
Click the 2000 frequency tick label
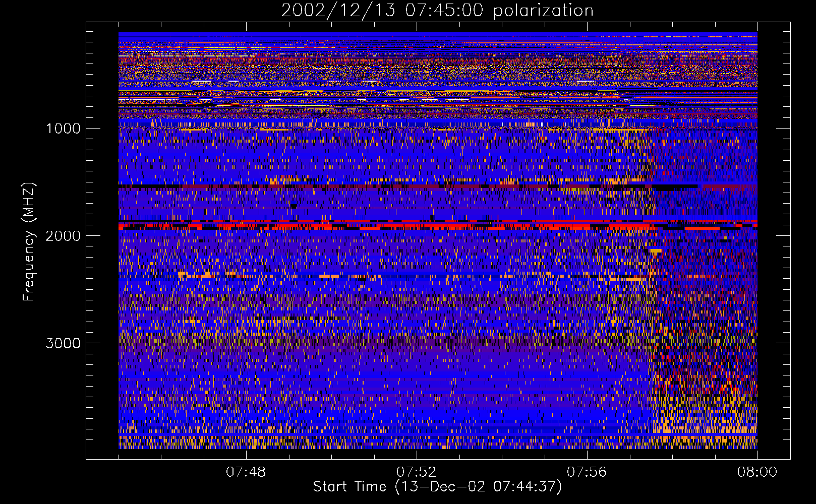pos(63,236)
